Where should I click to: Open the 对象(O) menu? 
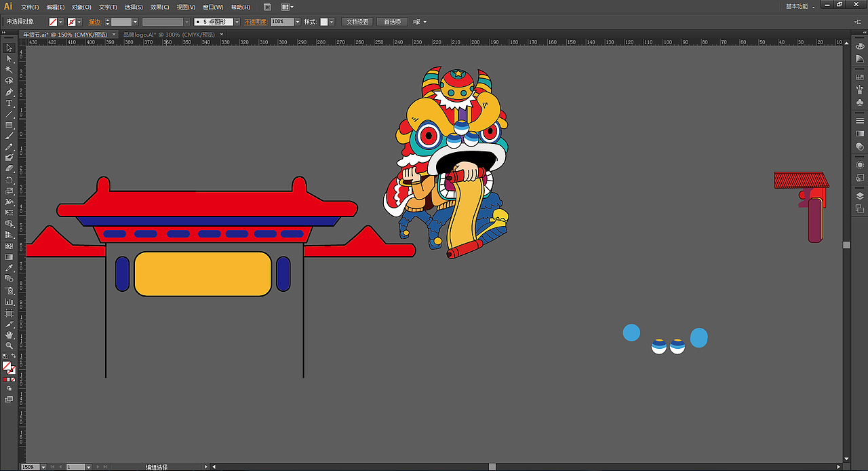pyautogui.click(x=81, y=7)
